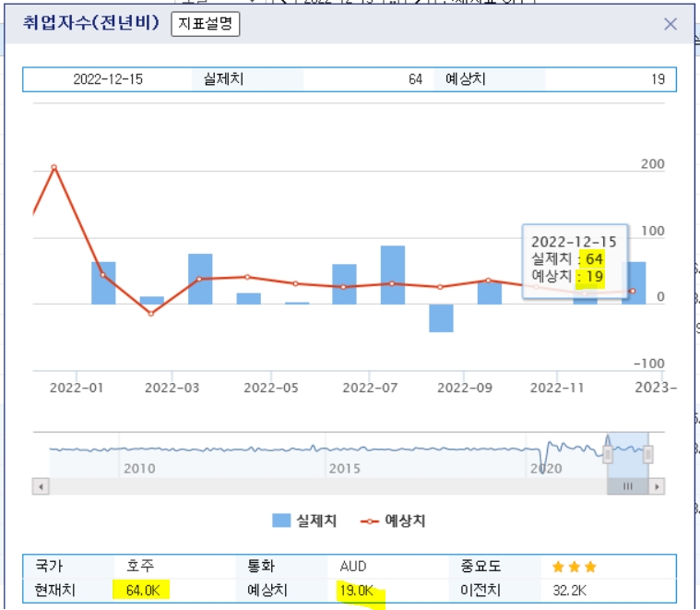Click the right range handle in navigator
The image size is (700, 610).
647,455
